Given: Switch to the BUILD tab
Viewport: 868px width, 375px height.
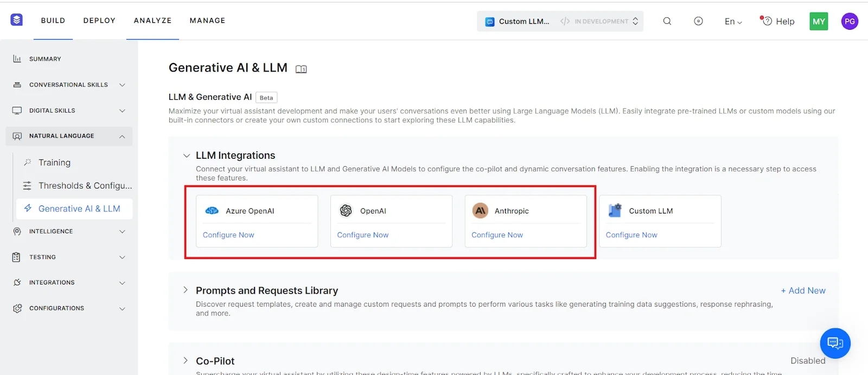Looking at the screenshot, I should 53,21.
